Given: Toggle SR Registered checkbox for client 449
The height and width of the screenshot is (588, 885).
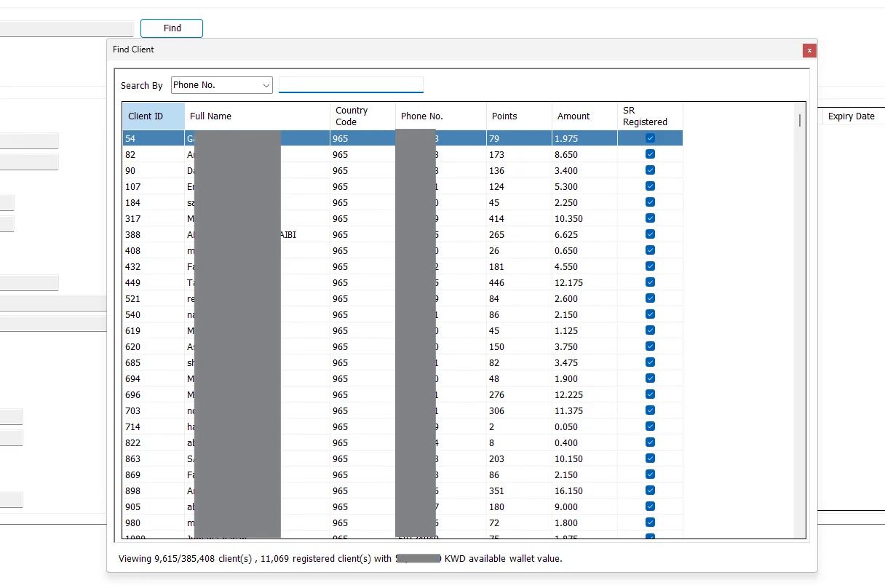Looking at the screenshot, I should [x=650, y=282].
